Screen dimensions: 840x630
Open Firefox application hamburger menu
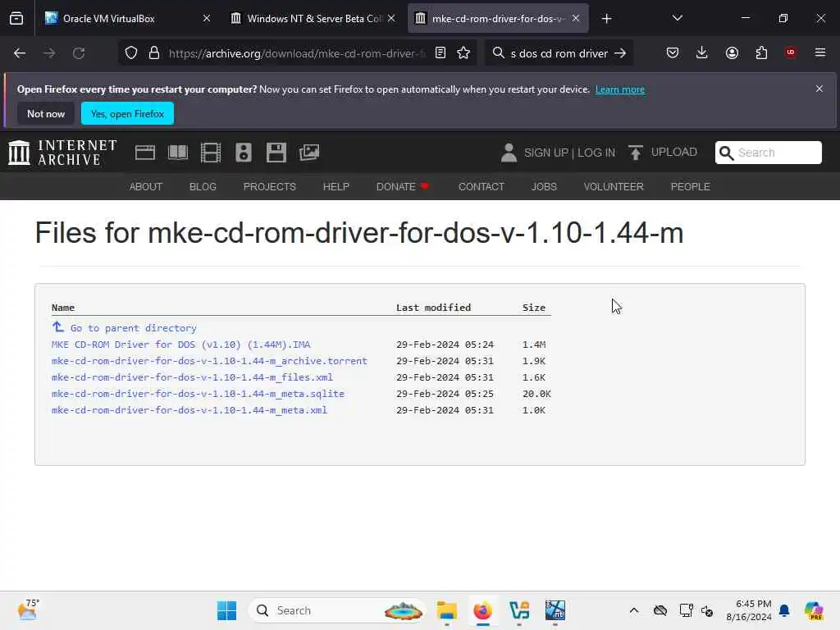pos(820,52)
